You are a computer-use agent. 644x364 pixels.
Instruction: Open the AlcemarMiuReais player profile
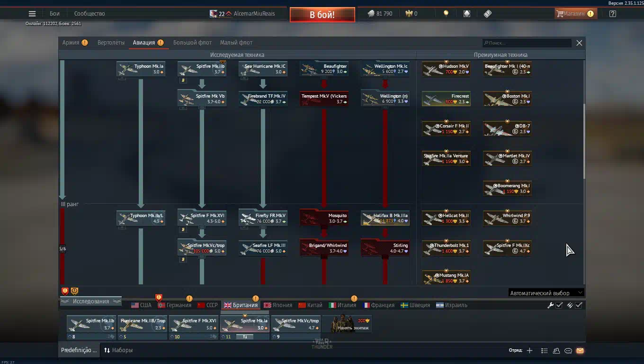[242, 14]
